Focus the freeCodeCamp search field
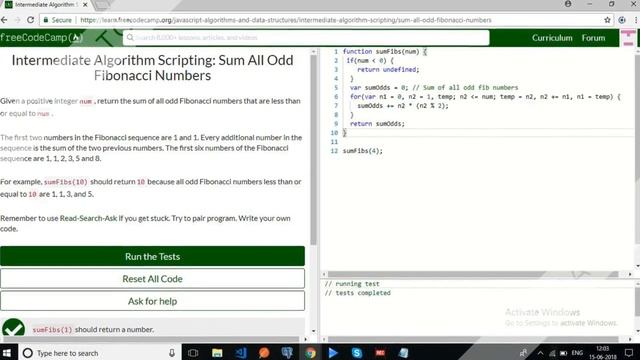Viewport: 640px width, 360px height. (306, 38)
